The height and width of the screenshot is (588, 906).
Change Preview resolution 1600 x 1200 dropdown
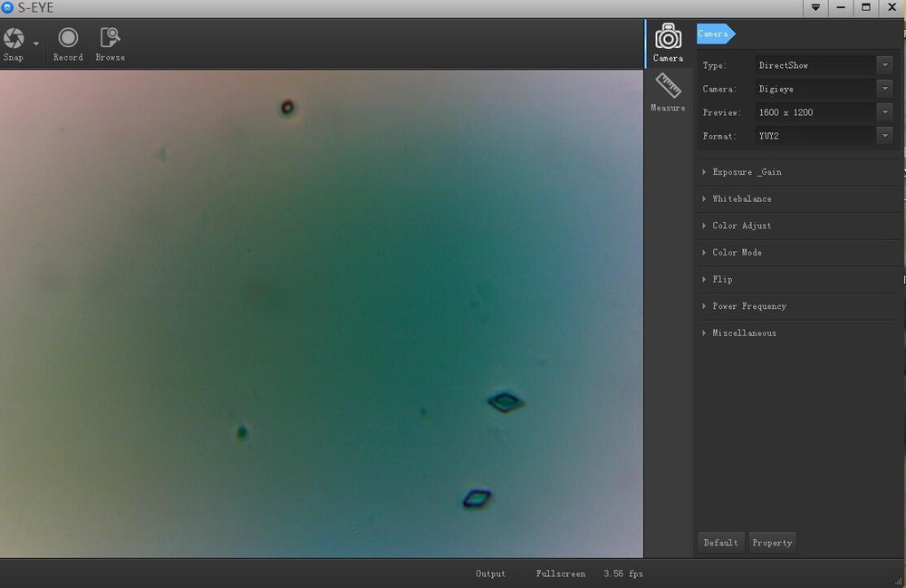(884, 112)
